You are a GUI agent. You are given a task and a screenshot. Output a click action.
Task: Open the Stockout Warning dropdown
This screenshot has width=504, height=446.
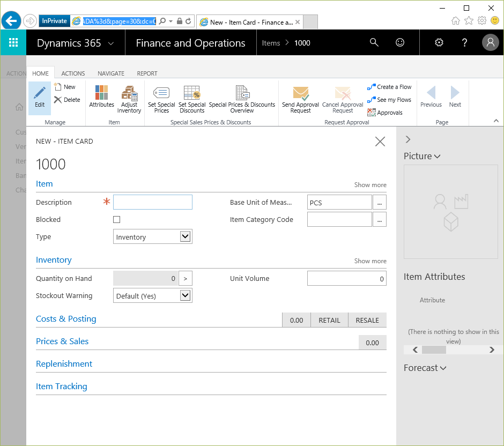click(x=185, y=295)
